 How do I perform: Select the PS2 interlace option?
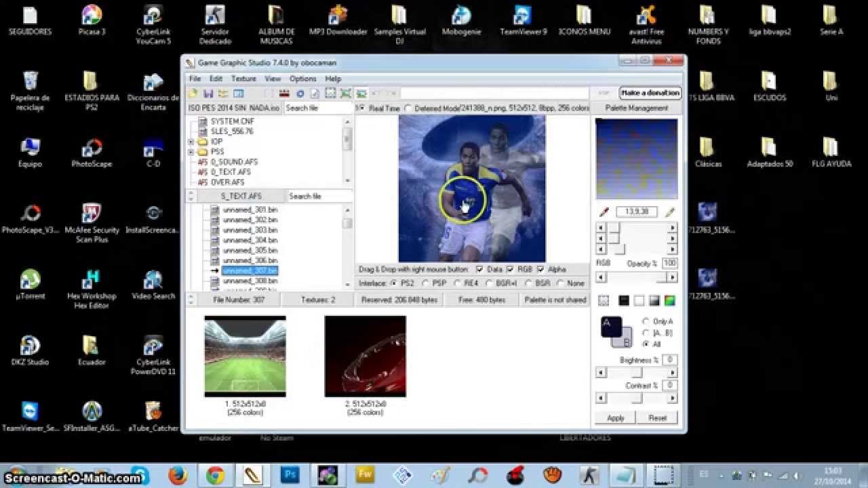(394, 283)
